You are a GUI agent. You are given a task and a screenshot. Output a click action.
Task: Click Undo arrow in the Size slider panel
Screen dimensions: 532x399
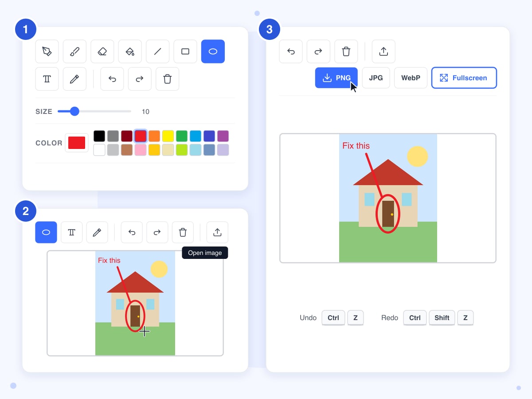tap(112, 79)
